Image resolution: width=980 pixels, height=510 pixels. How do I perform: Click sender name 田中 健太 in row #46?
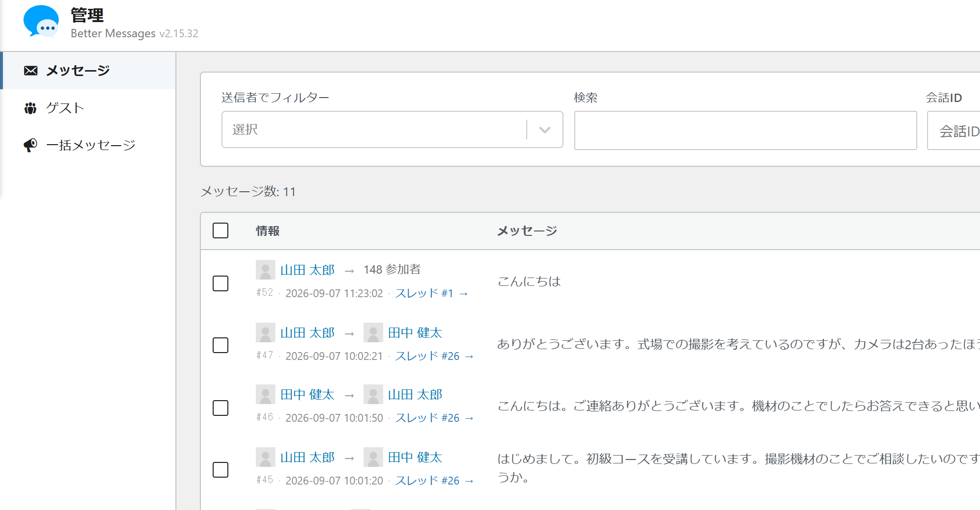(x=308, y=394)
